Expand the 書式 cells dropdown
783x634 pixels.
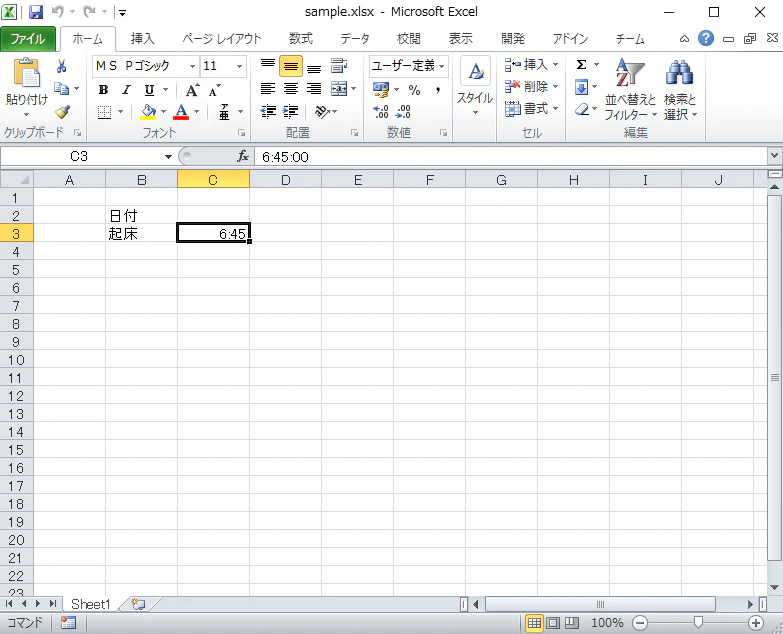coord(555,109)
